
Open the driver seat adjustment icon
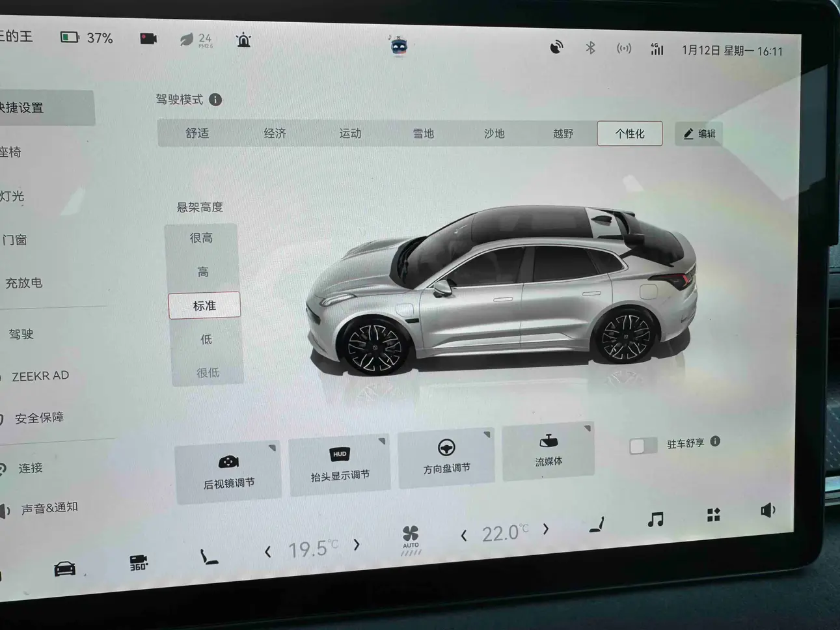click(x=208, y=556)
